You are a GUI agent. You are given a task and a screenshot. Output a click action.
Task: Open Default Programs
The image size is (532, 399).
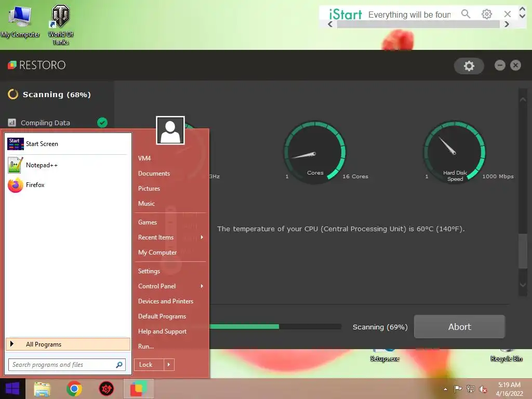tap(162, 316)
